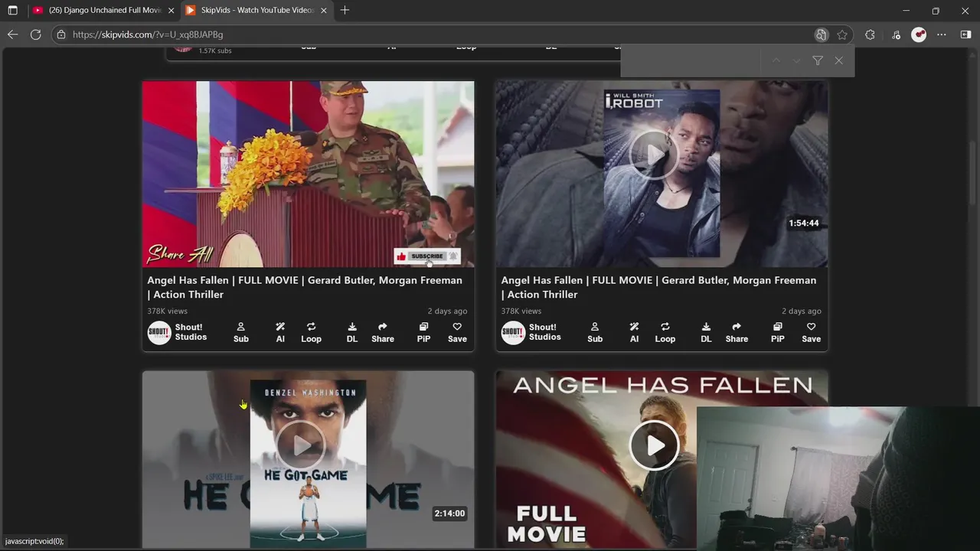This screenshot has height=551, width=980.
Task: Open find bar filter options
Action: pyautogui.click(x=818, y=60)
